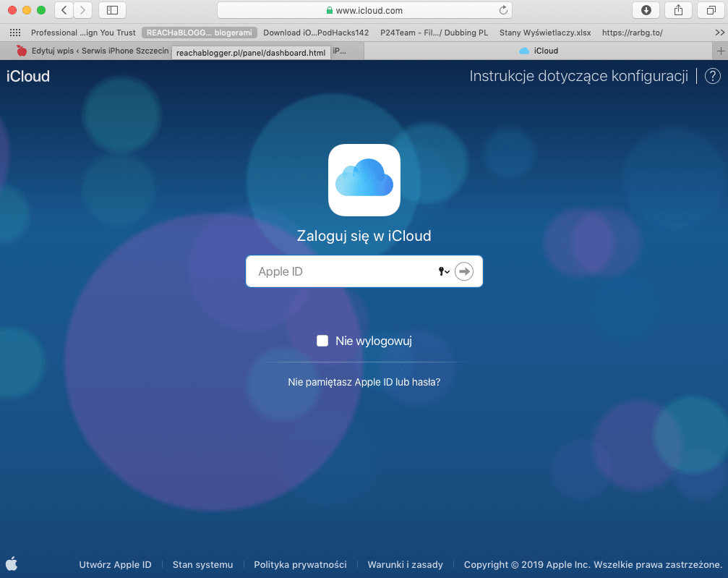Open the Share toolbar icon
The width and height of the screenshot is (728, 578).
coord(678,10)
